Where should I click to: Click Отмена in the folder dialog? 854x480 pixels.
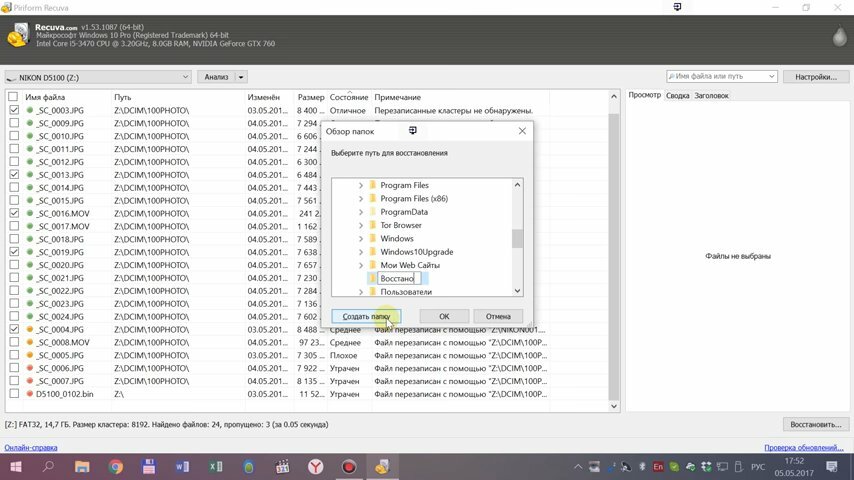[x=498, y=317]
